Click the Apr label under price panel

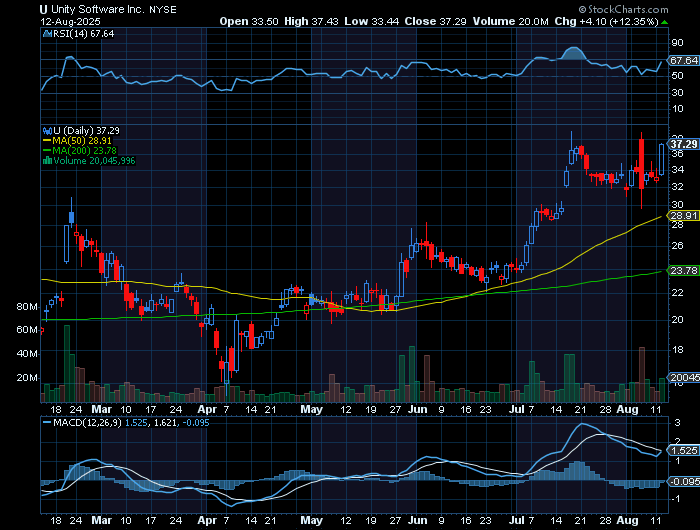(207, 409)
